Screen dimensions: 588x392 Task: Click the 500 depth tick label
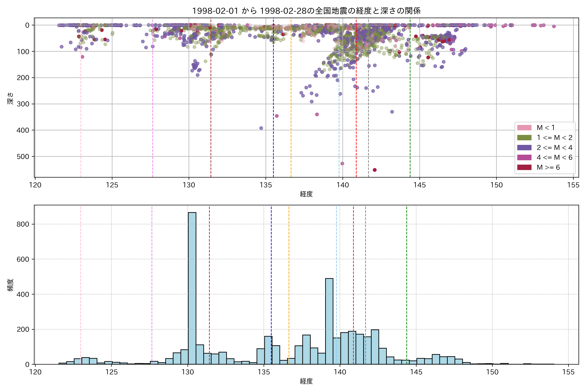tap(23, 156)
